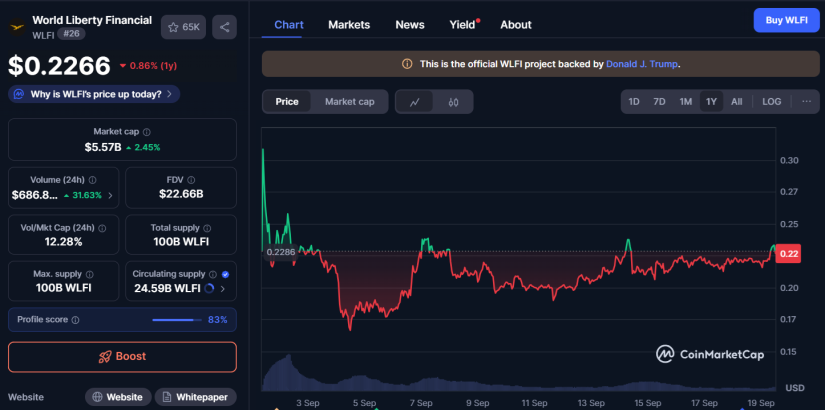Select Market cap chart mode

(349, 102)
